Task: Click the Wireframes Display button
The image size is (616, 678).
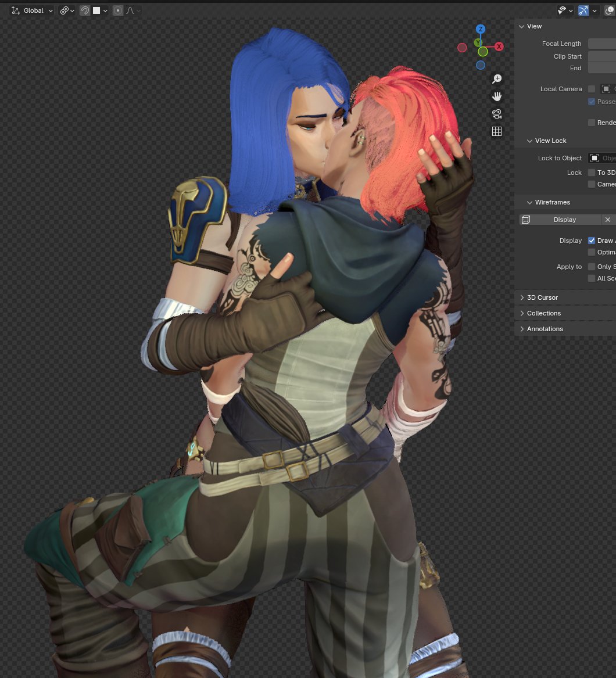Action: click(x=560, y=220)
